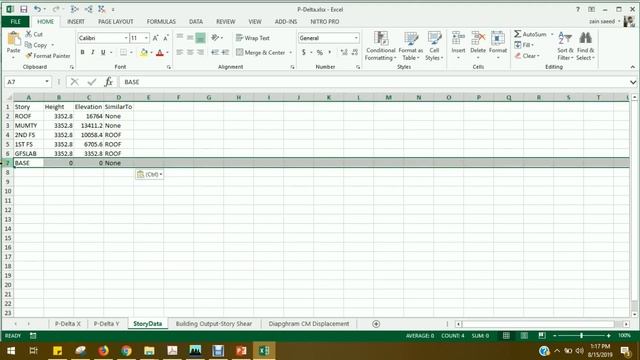The image size is (640, 360).
Task: Toggle Wrap Text
Action: 253,38
